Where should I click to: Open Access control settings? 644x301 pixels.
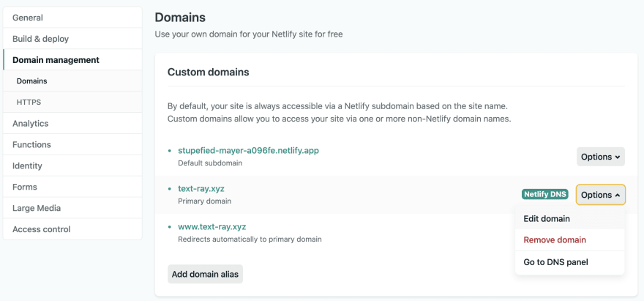(72, 229)
